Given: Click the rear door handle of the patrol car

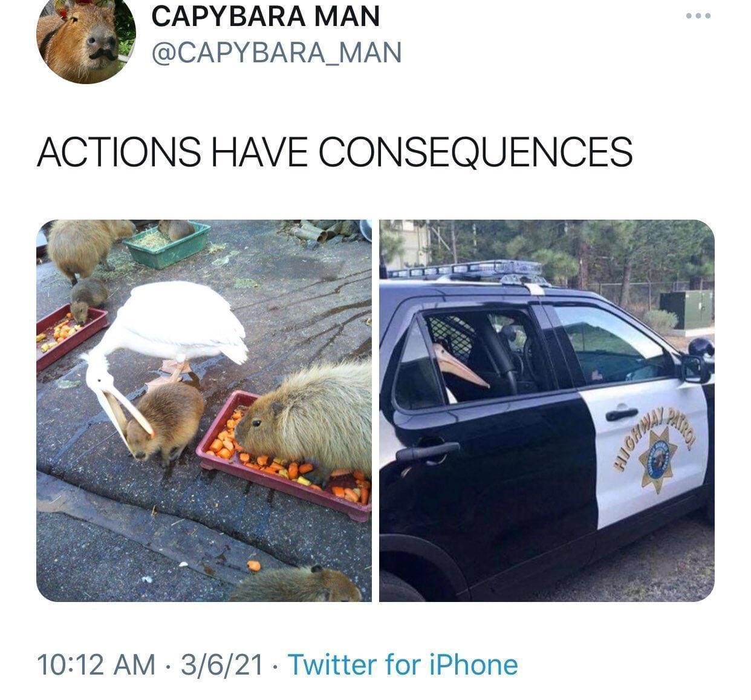Looking at the screenshot, I should (x=428, y=451).
